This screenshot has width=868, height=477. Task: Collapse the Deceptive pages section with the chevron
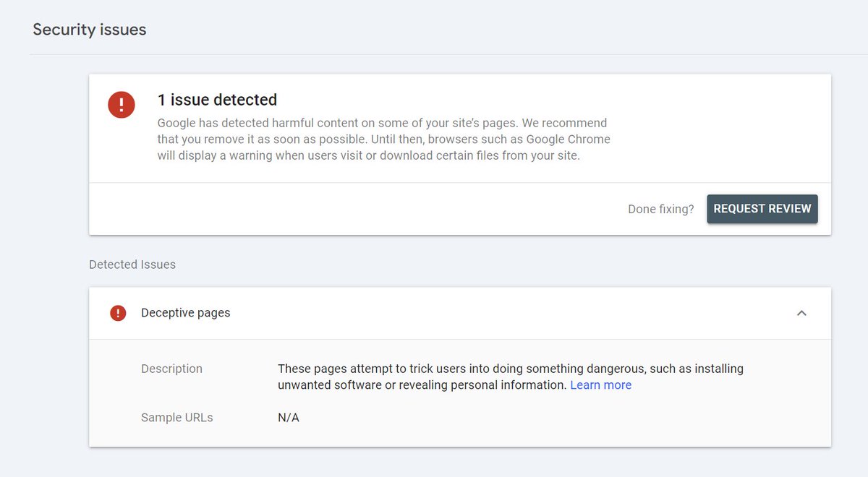pyautogui.click(x=801, y=313)
